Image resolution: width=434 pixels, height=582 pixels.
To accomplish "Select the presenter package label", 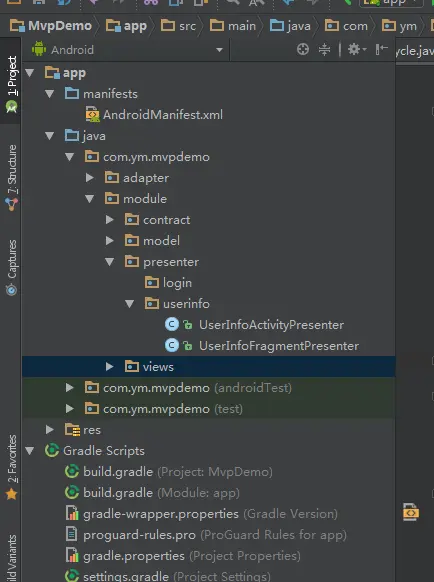I will [171, 262].
